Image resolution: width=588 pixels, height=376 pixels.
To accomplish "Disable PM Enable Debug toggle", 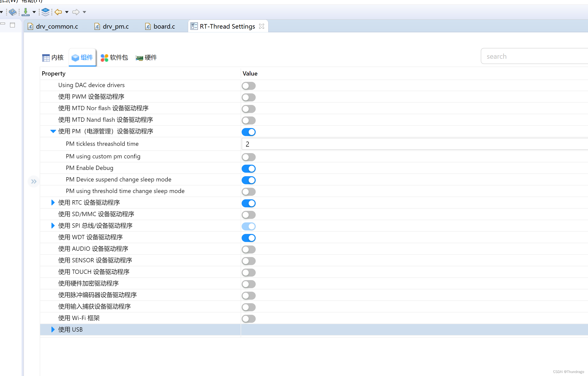I will click(x=248, y=168).
